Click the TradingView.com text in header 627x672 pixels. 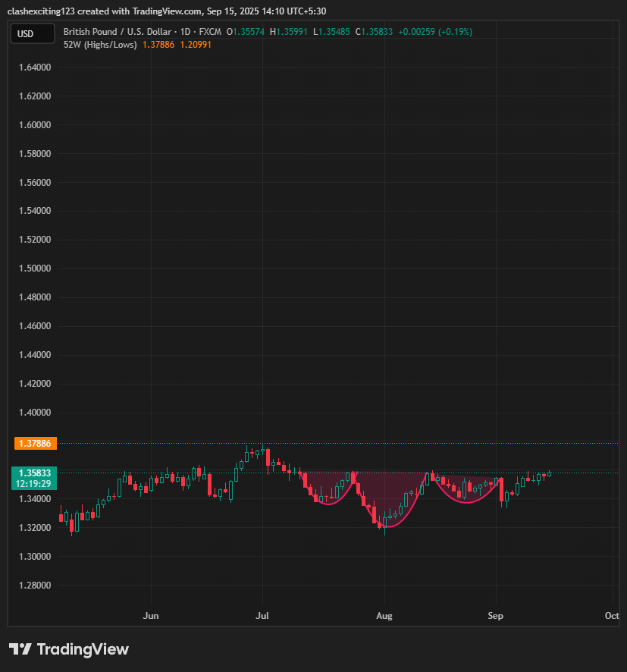point(171,11)
